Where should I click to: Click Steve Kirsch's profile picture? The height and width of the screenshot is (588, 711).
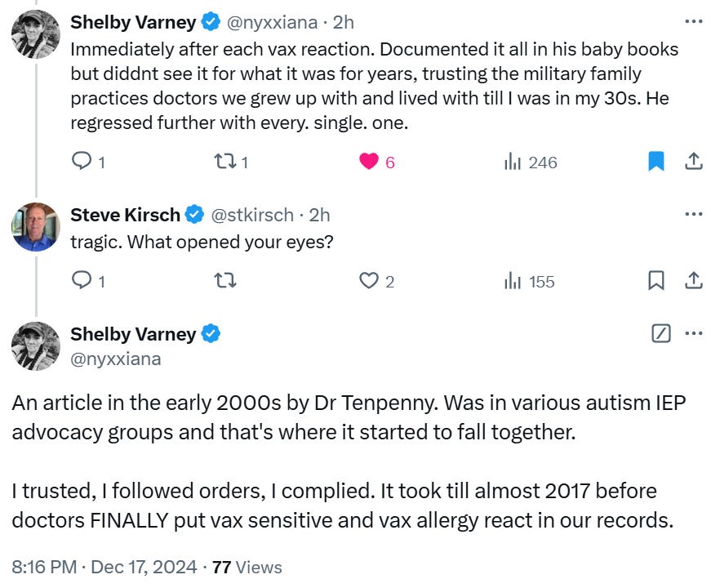[35, 226]
